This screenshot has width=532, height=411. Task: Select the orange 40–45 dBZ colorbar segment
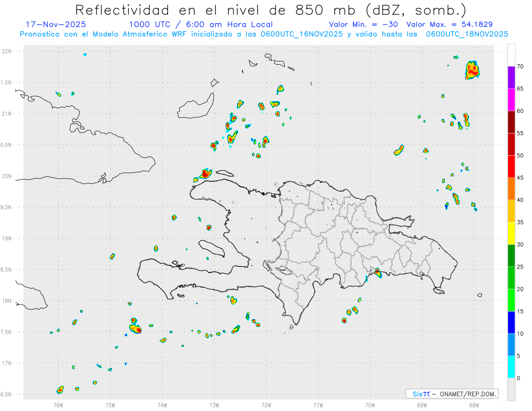coord(511,189)
